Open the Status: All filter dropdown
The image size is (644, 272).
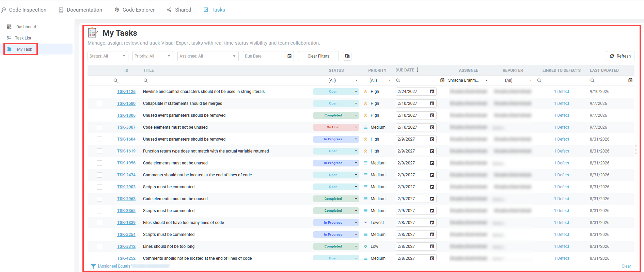click(x=108, y=56)
